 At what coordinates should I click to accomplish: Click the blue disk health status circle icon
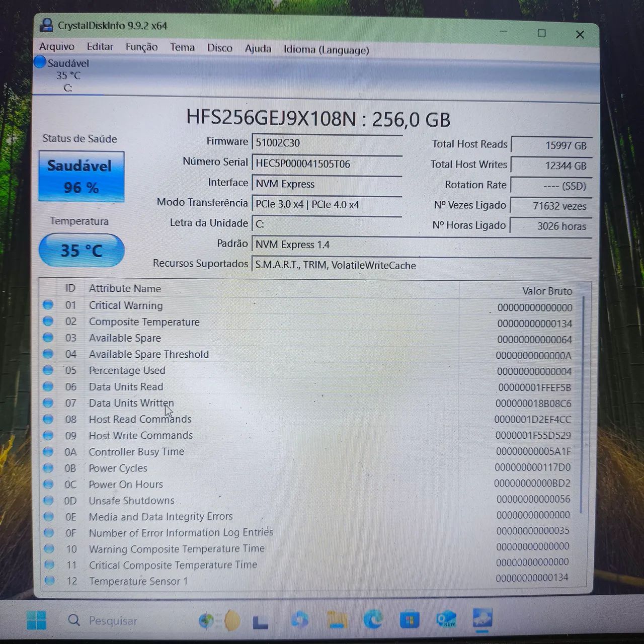tap(40, 62)
